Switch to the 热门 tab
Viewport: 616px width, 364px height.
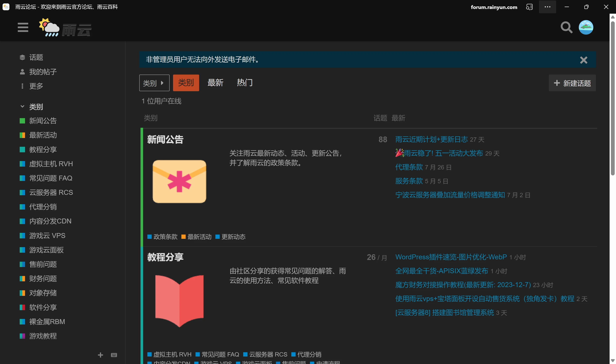(244, 83)
